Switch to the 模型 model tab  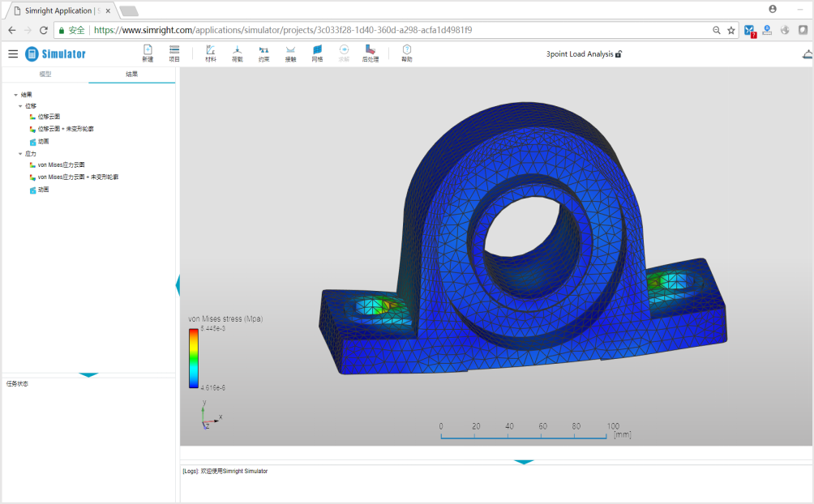click(45, 75)
